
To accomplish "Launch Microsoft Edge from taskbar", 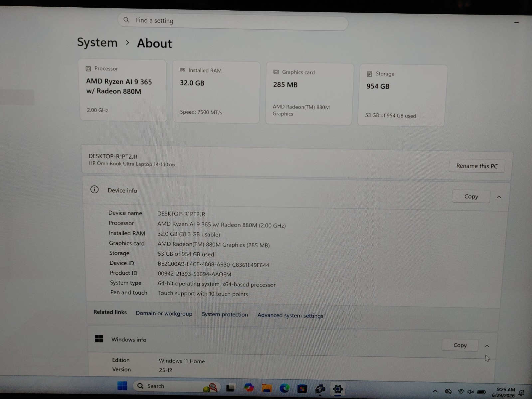I will 284,388.
